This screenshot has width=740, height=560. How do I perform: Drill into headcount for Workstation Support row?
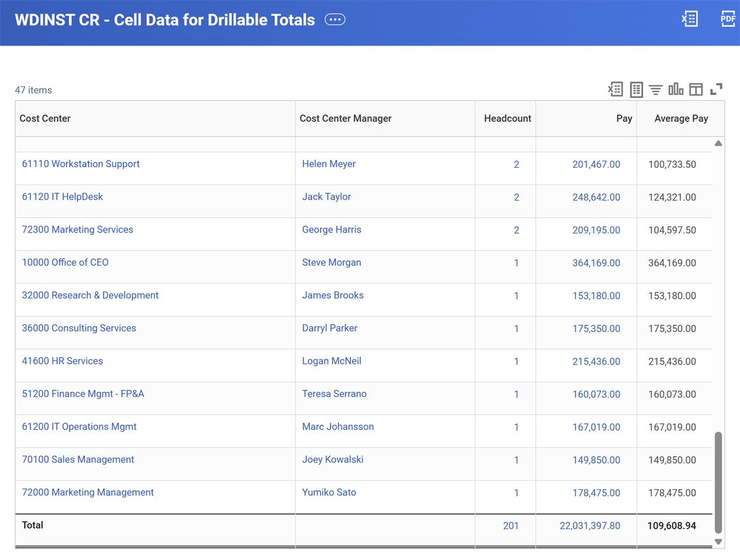point(516,165)
